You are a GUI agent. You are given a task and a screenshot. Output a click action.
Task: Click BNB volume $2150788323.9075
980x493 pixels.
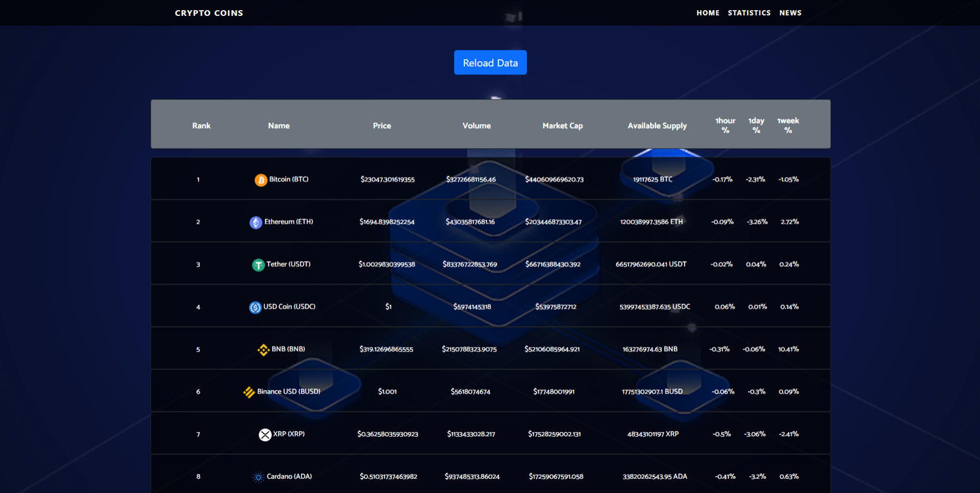[x=470, y=349]
